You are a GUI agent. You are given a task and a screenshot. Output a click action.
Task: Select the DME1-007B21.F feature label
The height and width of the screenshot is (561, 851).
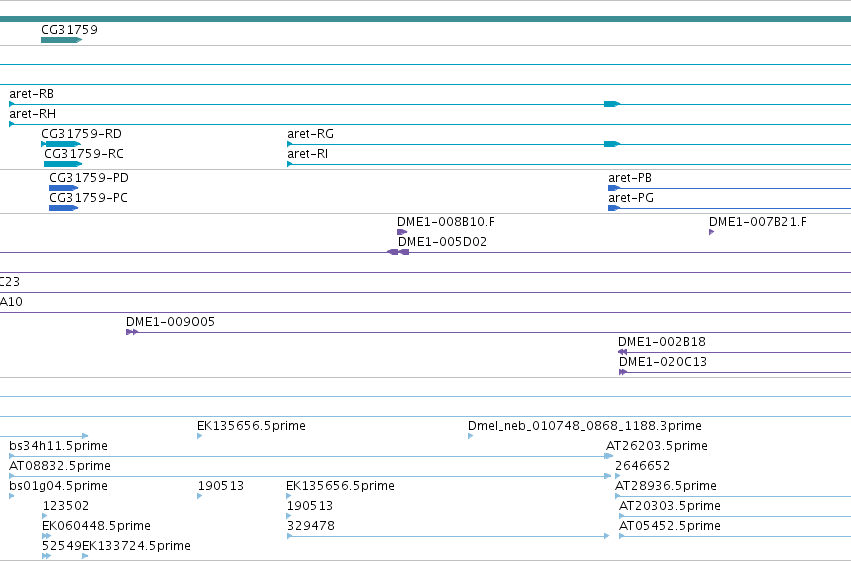click(x=758, y=222)
